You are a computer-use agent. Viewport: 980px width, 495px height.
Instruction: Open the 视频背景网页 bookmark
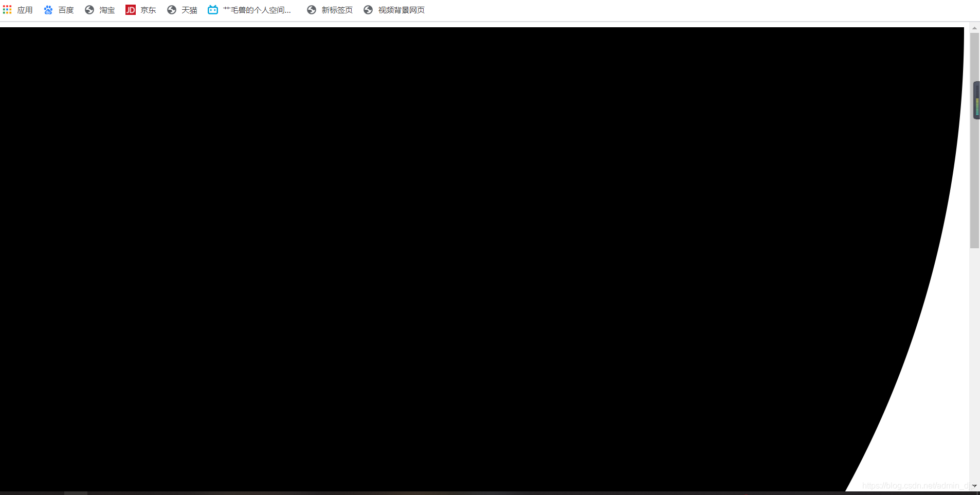click(x=402, y=10)
